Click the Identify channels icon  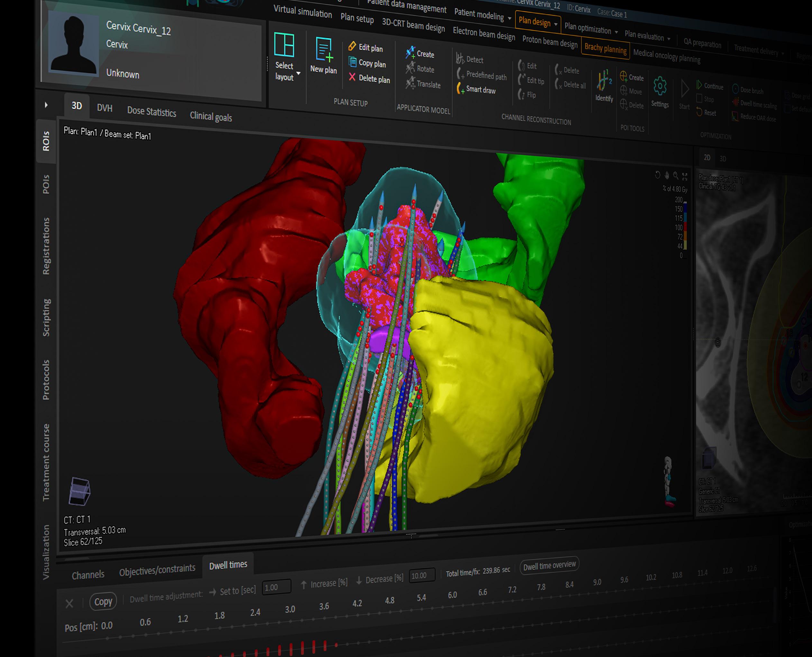(x=604, y=80)
